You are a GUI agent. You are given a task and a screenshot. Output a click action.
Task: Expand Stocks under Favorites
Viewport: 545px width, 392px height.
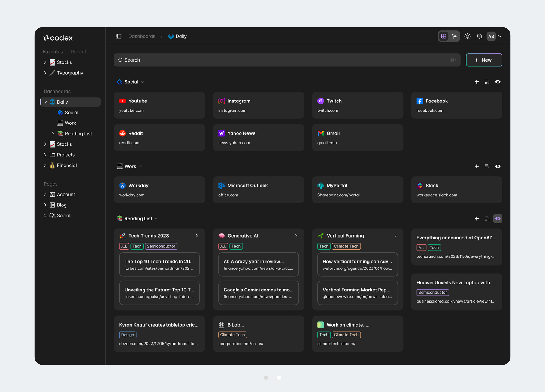pyautogui.click(x=45, y=62)
